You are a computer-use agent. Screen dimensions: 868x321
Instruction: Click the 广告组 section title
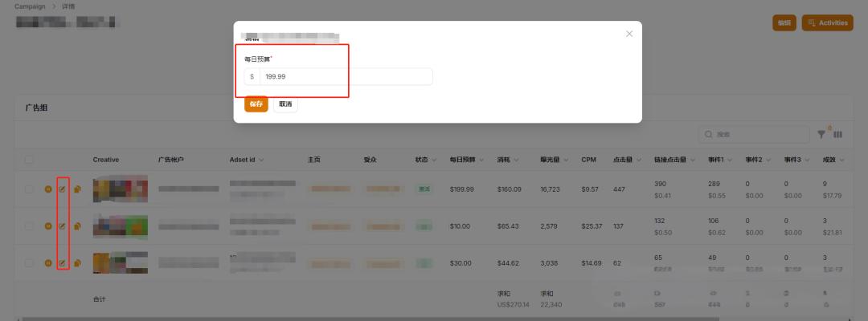(36, 108)
